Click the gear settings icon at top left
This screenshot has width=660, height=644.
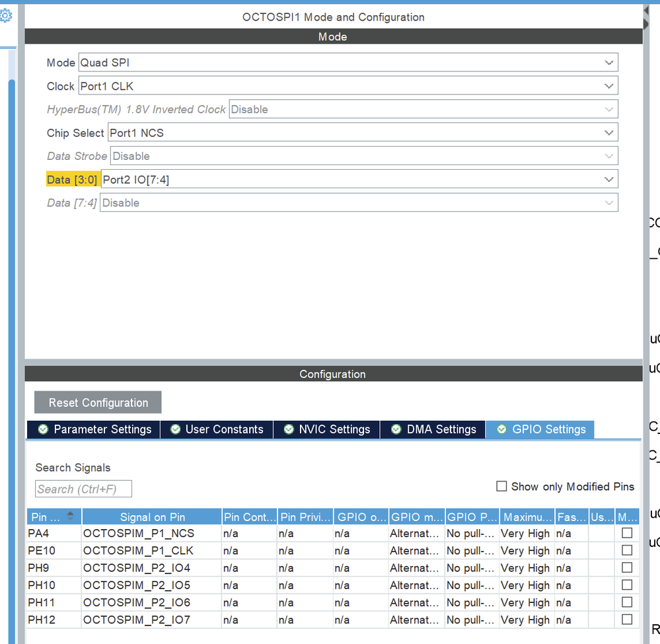pyautogui.click(x=6, y=16)
